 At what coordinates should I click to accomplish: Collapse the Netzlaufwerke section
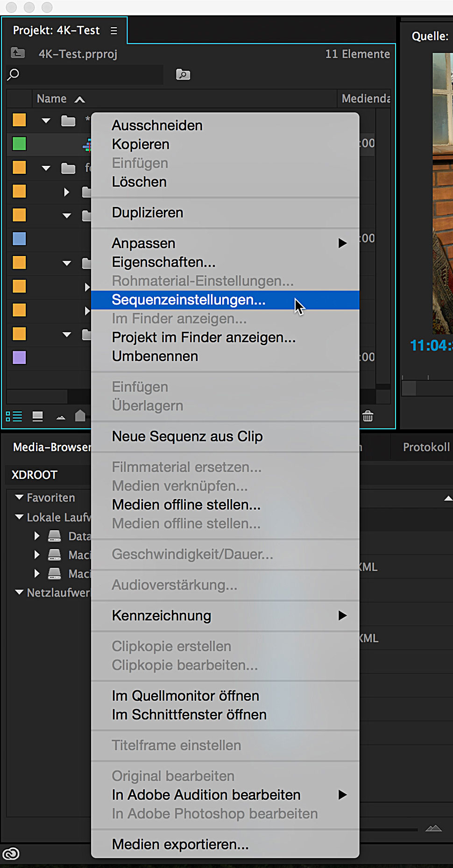coord(19,592)
